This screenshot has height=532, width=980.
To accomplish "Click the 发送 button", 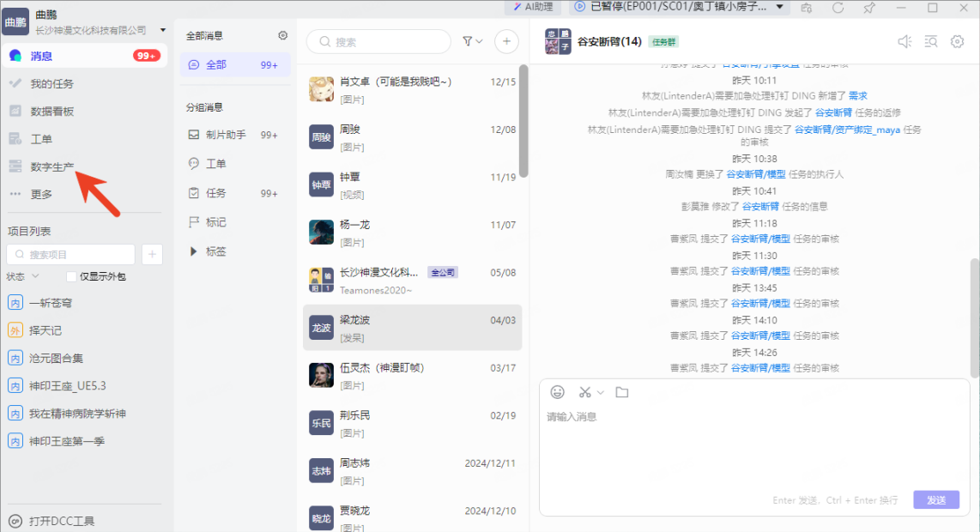I will point(935,500).
